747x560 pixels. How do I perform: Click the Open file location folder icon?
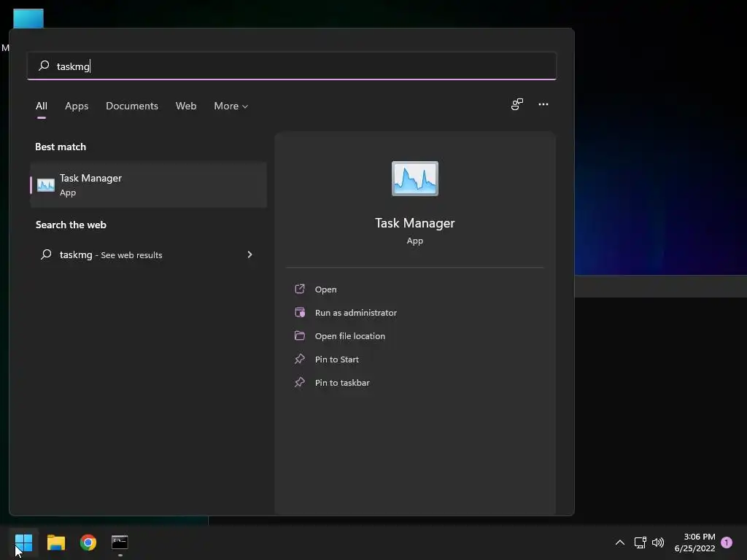300,335
